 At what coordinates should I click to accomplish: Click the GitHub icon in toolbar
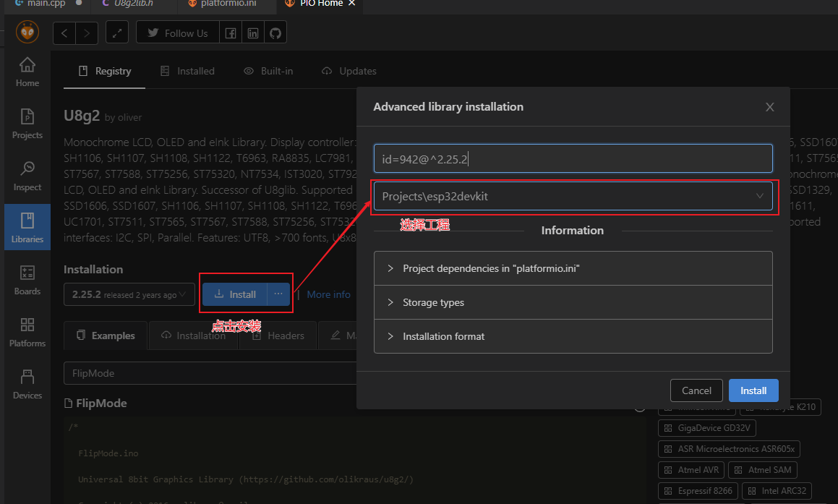(275, 33)
